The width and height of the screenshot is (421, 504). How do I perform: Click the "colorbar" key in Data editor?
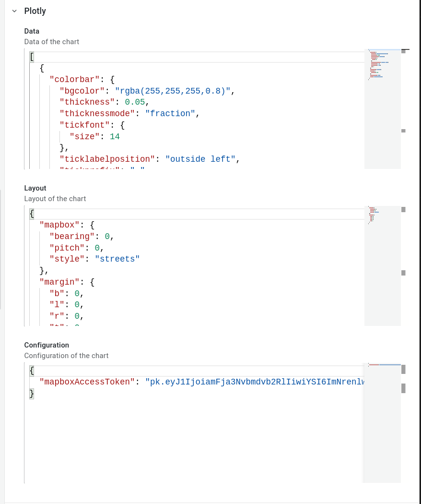click(74, 79)
